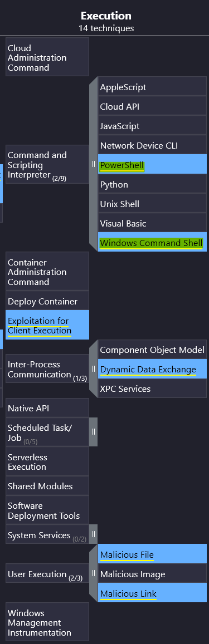Select the Malicious Link sub-technique
Screen dimensions: 209x644
tap(152, 592)
